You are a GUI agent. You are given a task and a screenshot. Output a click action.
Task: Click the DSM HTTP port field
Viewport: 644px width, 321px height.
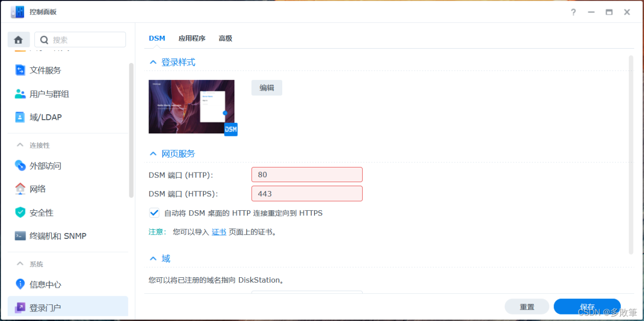(x=307, y=175)
